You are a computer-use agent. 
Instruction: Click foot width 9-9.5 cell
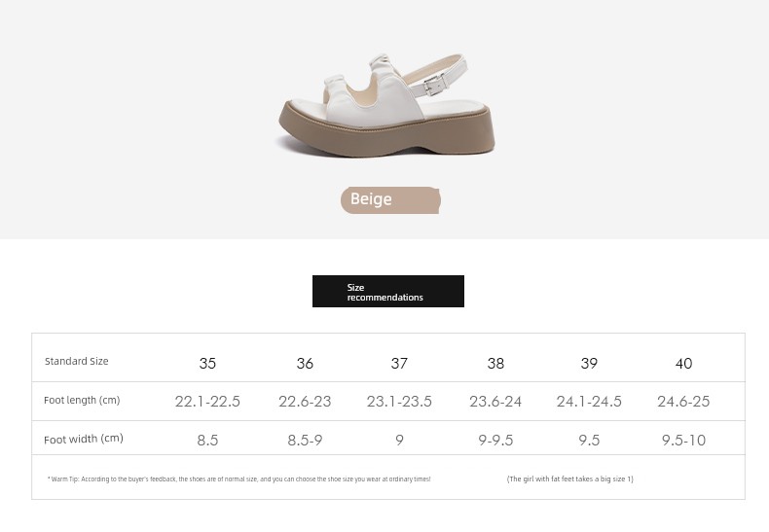pos(495,440)
